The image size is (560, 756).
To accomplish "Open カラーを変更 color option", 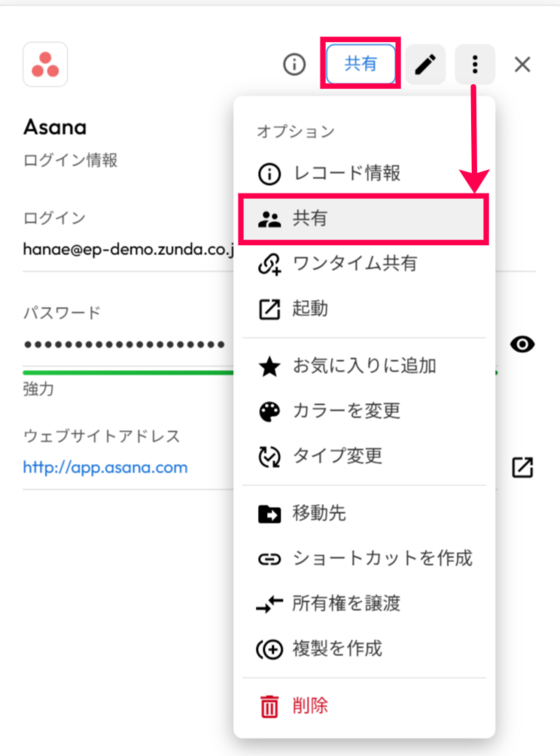I will coord(346,411).
